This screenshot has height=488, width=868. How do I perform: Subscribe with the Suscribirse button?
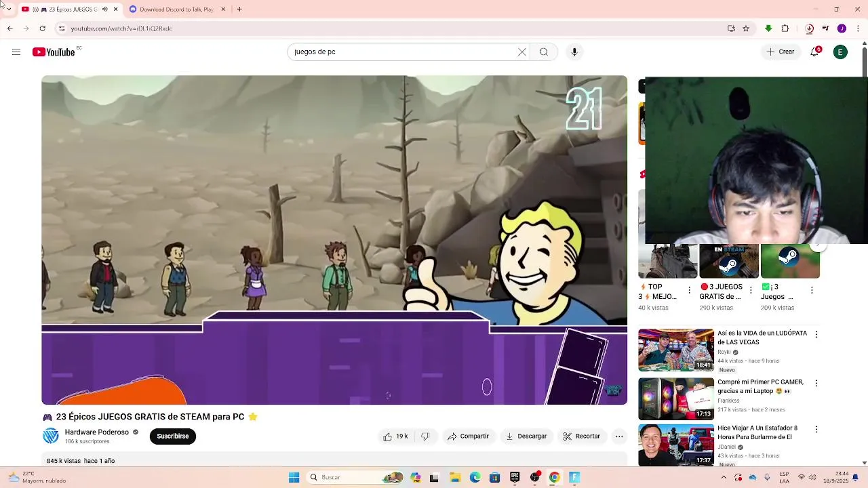[173, 436]
